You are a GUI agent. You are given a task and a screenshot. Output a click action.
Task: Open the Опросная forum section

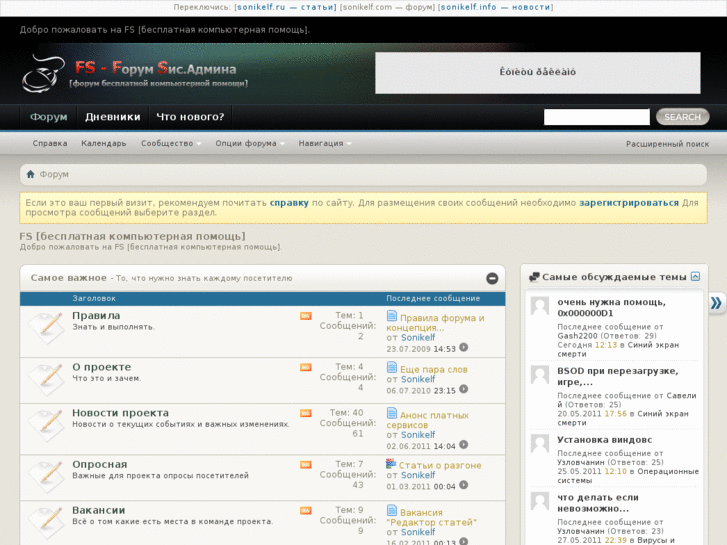click(x=100, y=465)
